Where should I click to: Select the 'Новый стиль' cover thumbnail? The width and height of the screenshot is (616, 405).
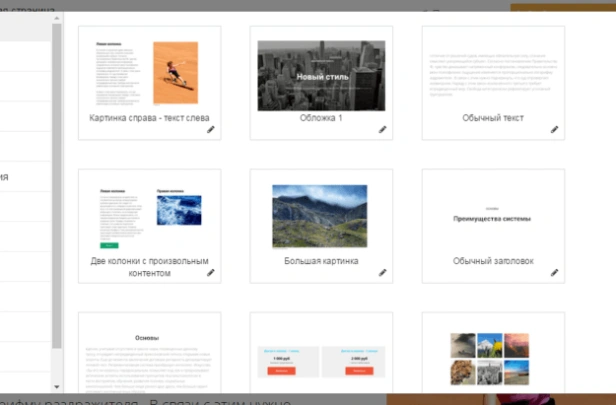tap(321, 75)
